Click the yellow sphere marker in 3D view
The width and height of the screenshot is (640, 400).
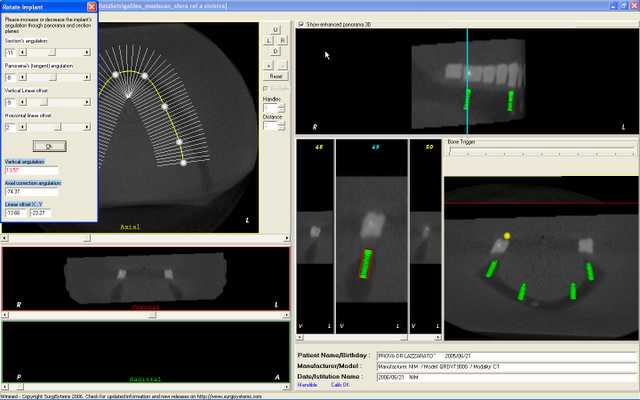pos(507,236)
